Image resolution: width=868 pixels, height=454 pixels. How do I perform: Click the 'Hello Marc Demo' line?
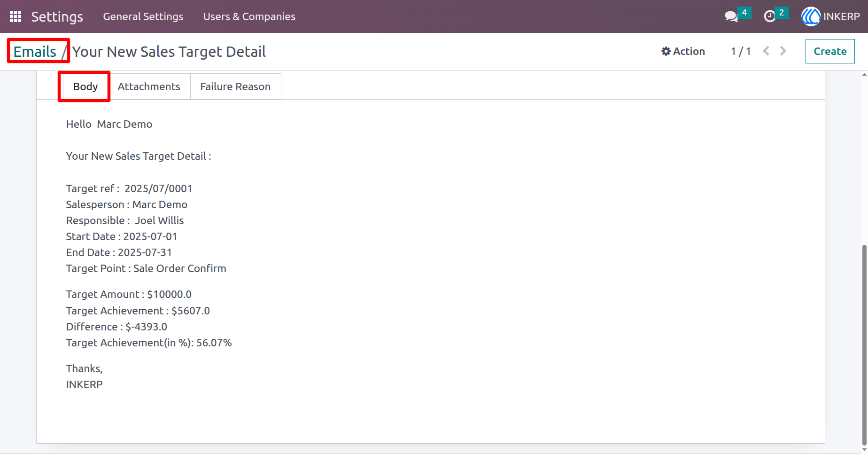(x=109, y=124)
